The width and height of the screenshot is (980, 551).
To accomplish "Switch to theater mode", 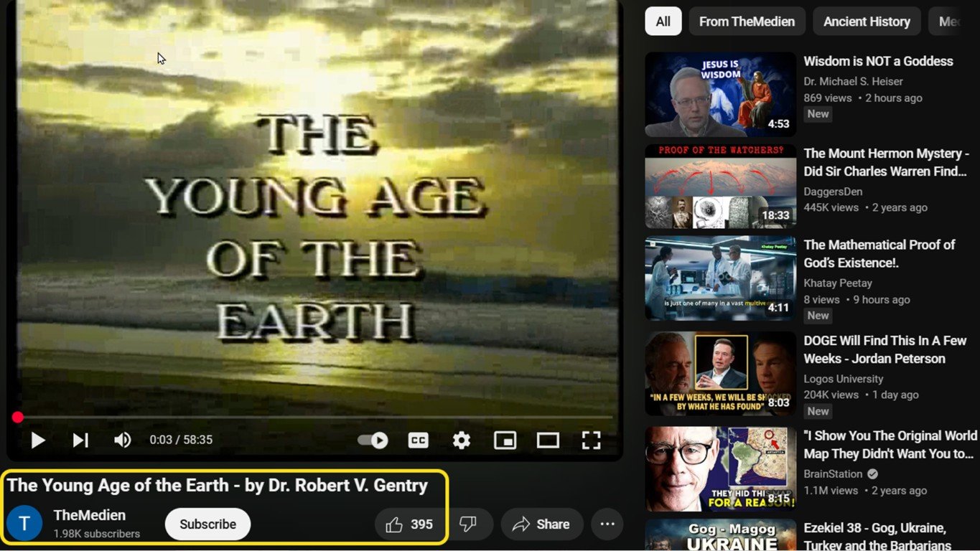I will [x=548, y=440].
